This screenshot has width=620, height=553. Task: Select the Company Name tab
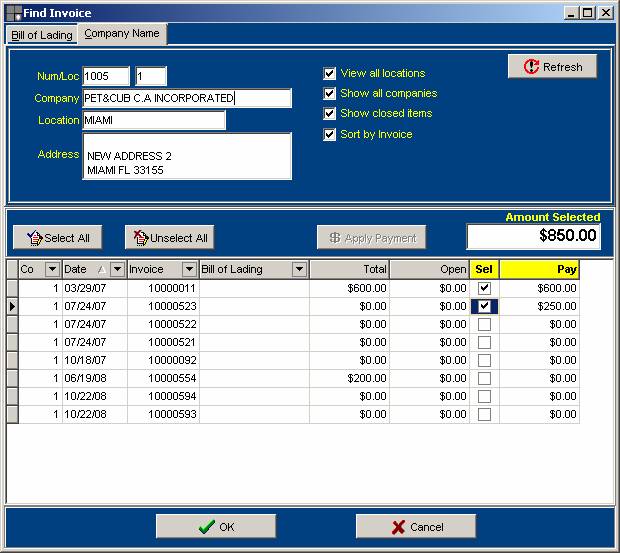point(122,34)
